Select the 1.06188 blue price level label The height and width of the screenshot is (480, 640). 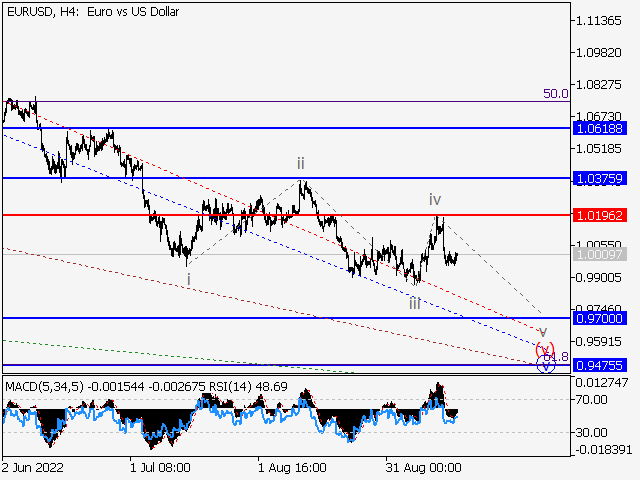[600, 129]
